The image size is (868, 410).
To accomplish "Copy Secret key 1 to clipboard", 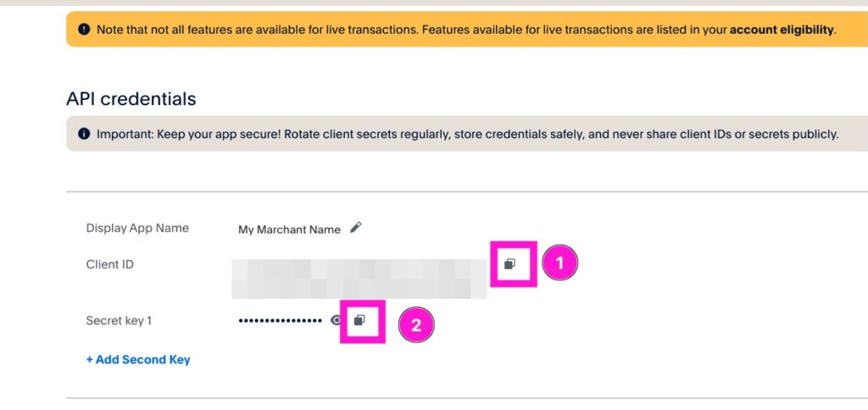I will [x=359, y=320].
